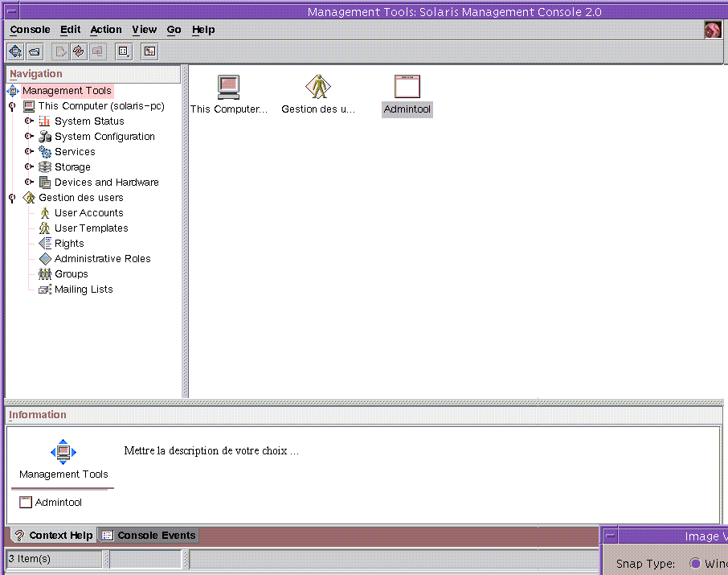Select Groups in the tree
Screen dimensions: 728x575
71,273
